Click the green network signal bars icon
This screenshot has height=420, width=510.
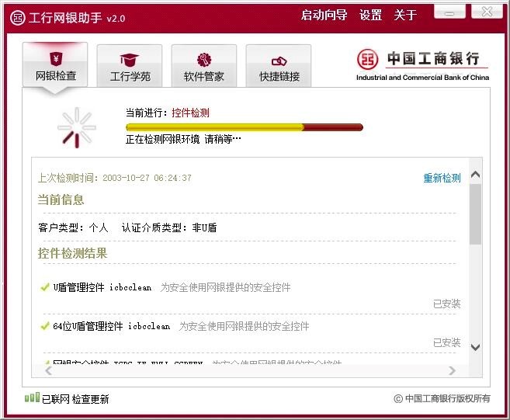(32, 397)
